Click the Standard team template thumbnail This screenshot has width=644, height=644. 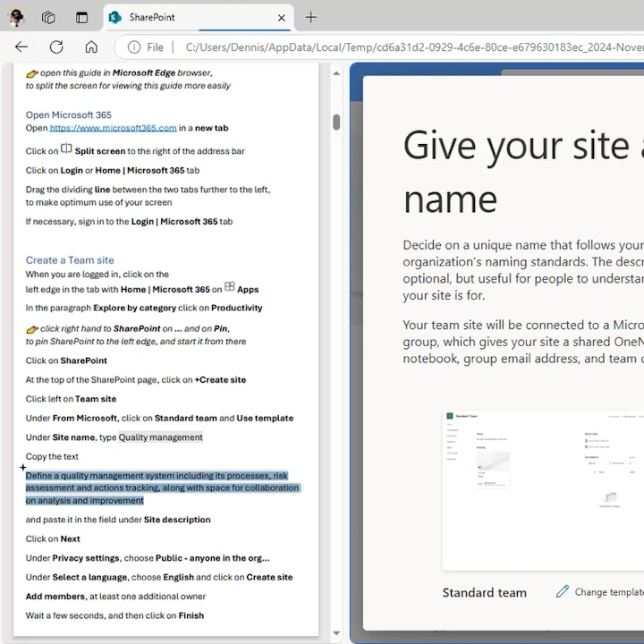(543, 490)
